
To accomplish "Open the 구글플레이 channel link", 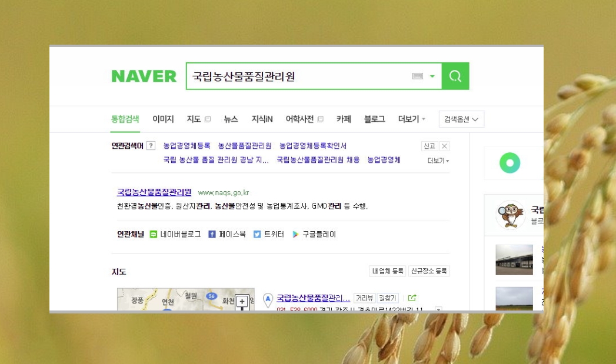I will [x=314, y=235].
